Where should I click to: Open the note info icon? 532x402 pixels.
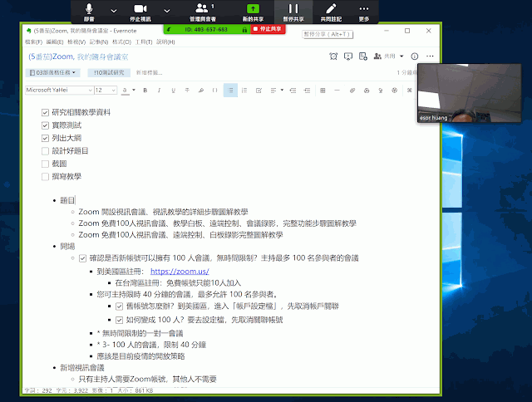coord(414,56)
